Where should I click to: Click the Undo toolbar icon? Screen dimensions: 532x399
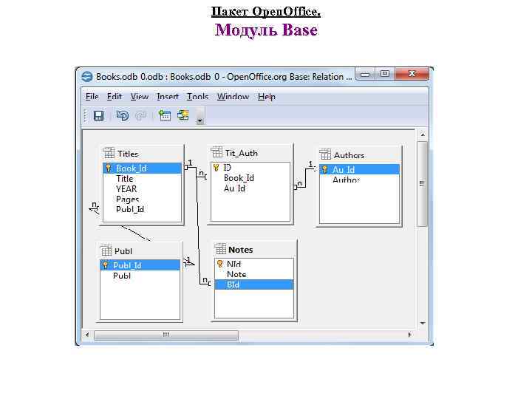click(x=122, y=116)
